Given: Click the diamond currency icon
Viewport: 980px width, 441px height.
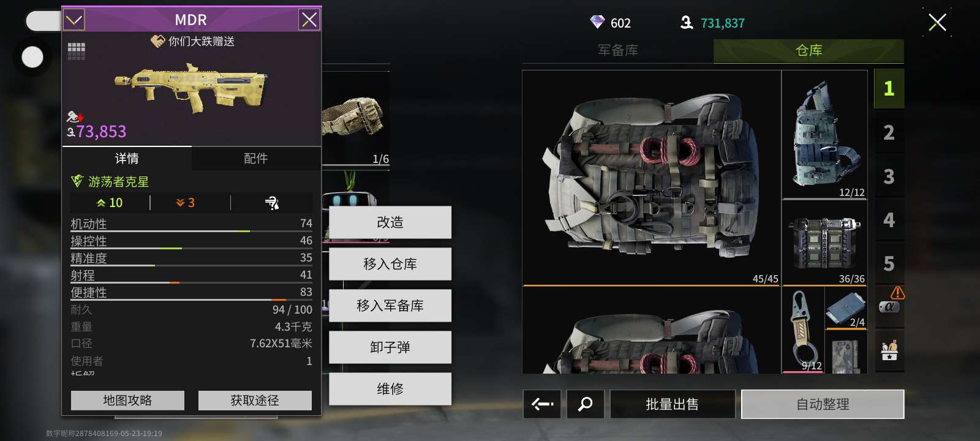Looking at the screenshot, I should point(597,23).
